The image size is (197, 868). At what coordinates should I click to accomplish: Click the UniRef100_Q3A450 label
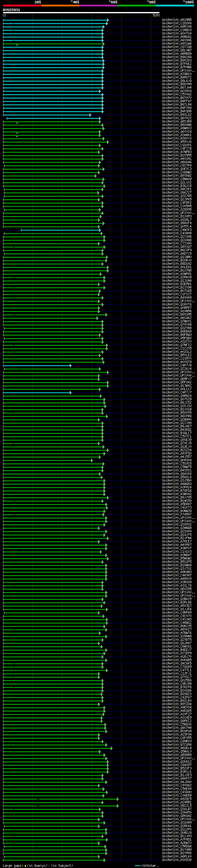(177, 813)
